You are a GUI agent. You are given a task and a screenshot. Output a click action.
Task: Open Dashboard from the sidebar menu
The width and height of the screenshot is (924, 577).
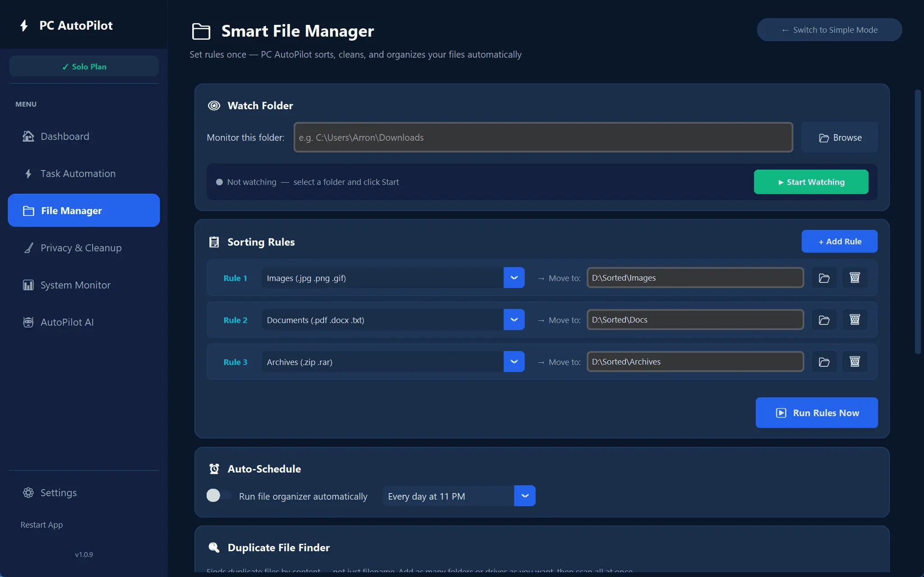tap(83, 136)
